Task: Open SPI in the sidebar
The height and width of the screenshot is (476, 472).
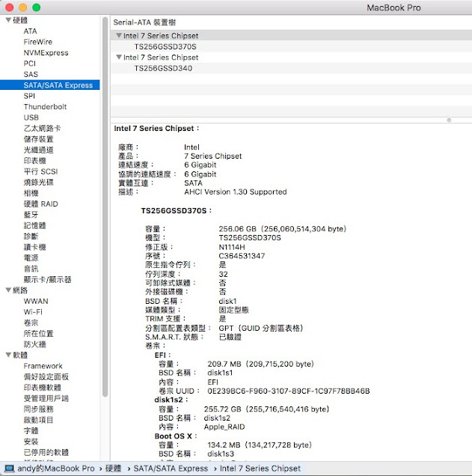Action: coord(29,96)
